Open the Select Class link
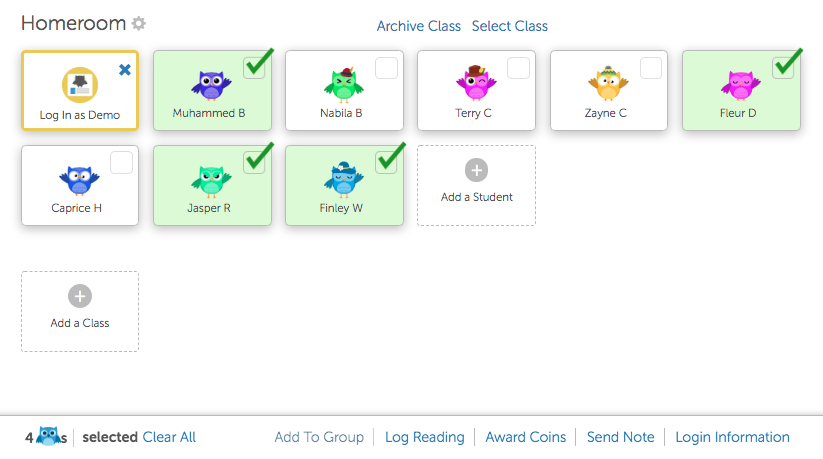The image size is (823, 459). (510, 26)
